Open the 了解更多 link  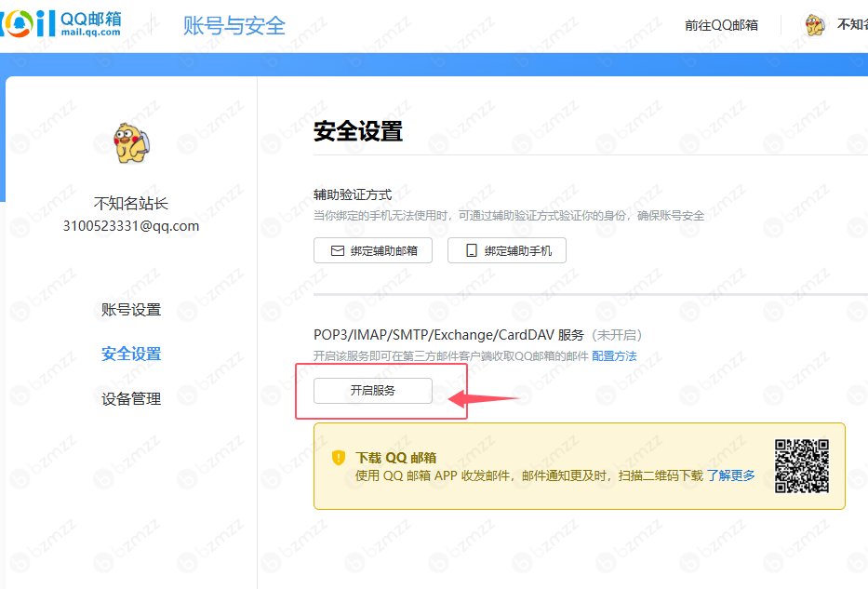click(x=730, y=475)
